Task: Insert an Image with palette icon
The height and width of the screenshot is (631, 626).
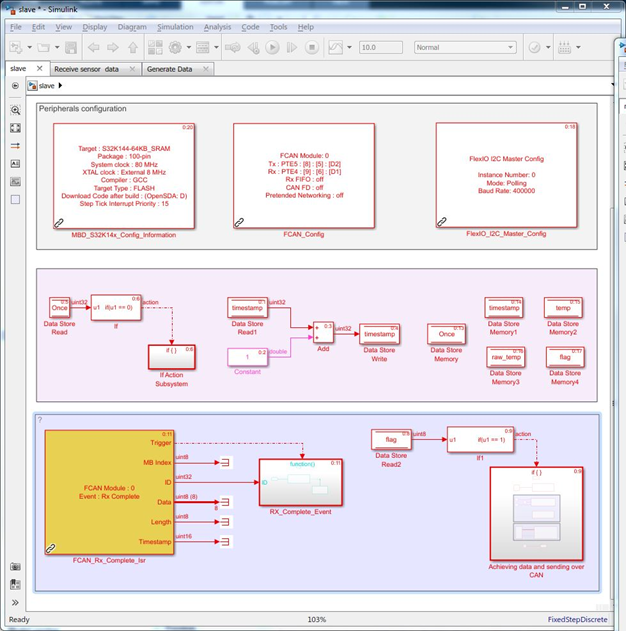Action: click(15, 181)
